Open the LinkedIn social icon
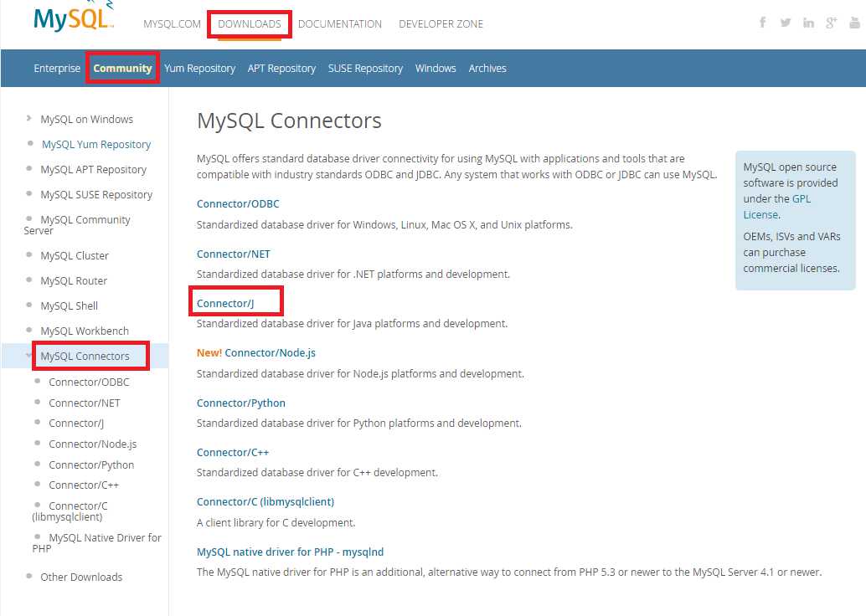This screenshot has width=866, height=616. pyautogui.click(x=808, y=23)
